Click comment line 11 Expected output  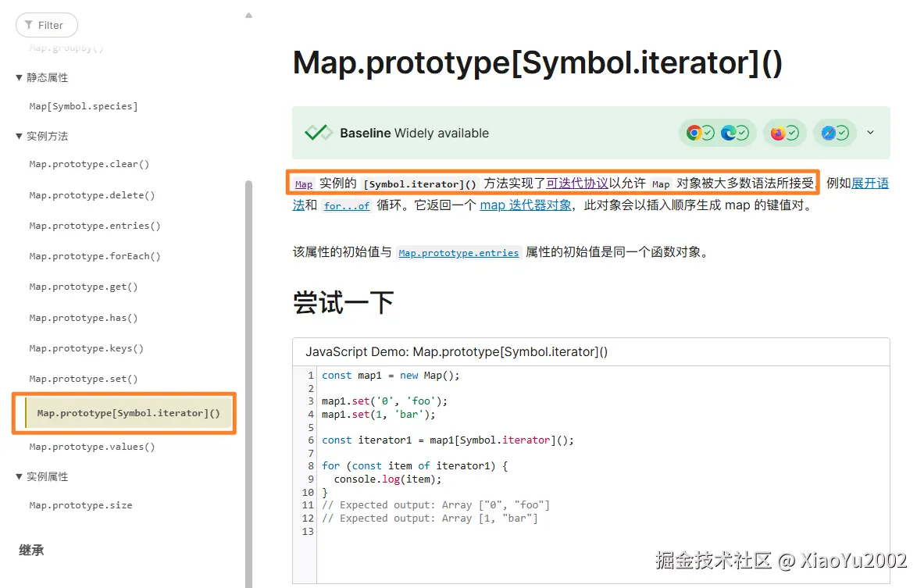436,505
